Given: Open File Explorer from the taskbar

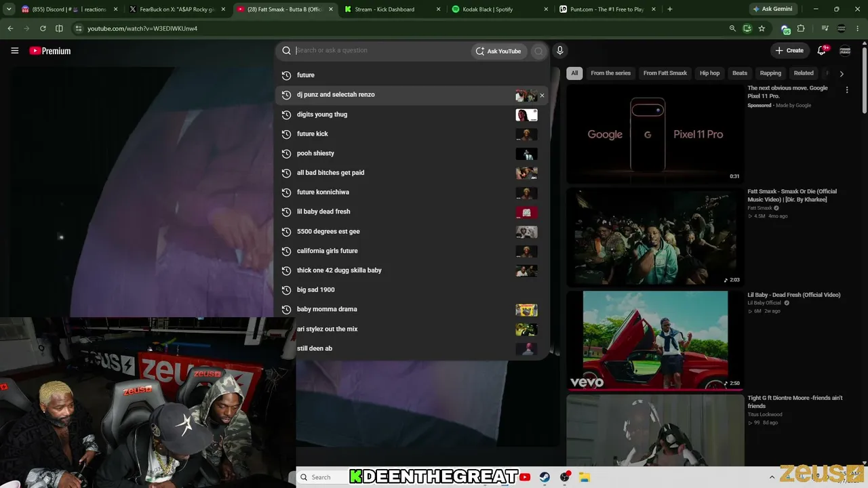Looking at the screenshot, I should [x=585, y=477].
